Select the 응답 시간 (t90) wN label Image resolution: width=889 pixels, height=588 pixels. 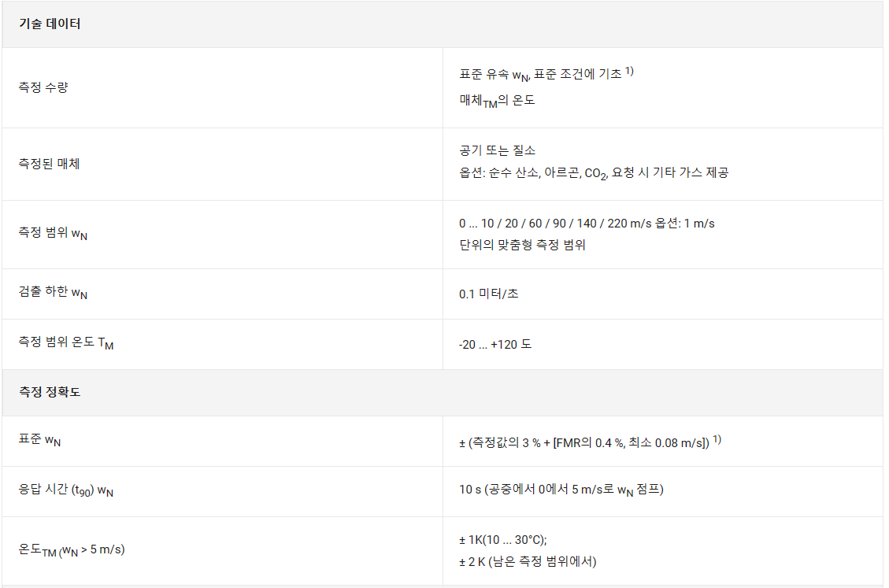(66, 490)
